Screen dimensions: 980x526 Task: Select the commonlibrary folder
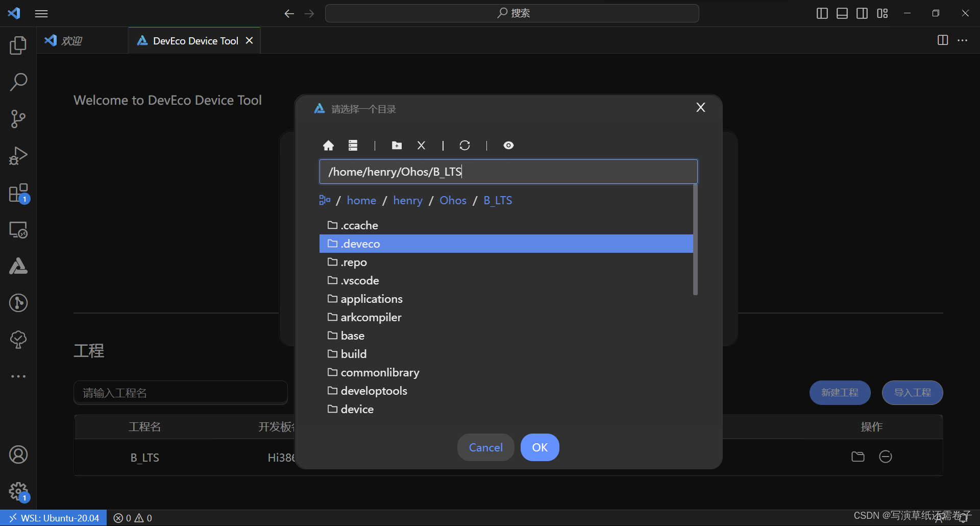[x=506, y=372]
